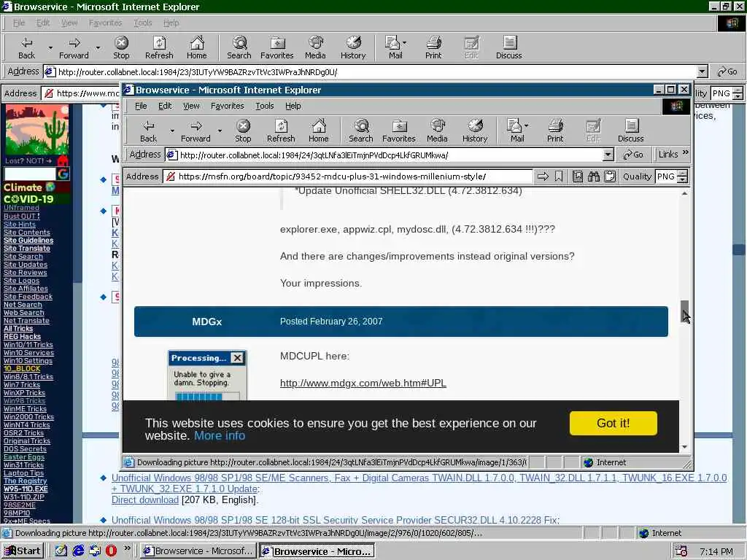Click Search in the background Browservice toolbar
Viewport: 747px width, 560px height.
tap(239, 47)
